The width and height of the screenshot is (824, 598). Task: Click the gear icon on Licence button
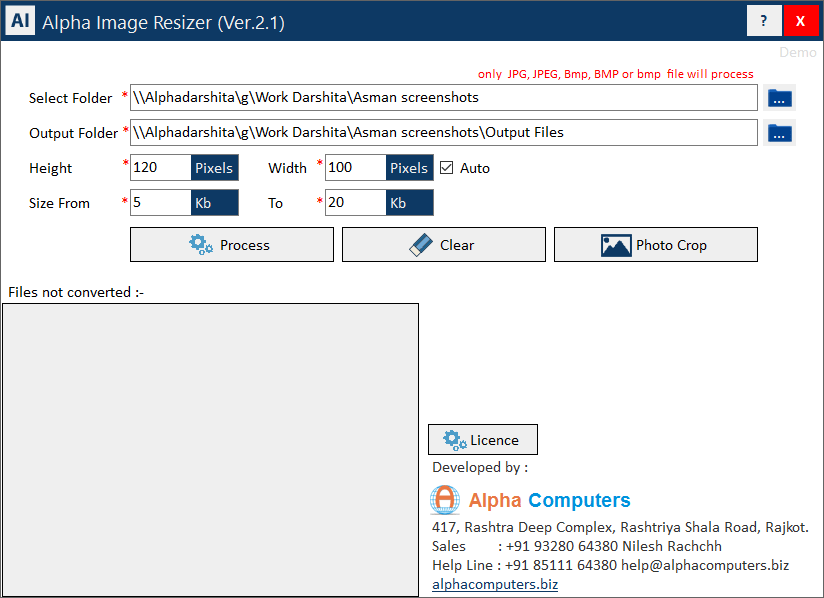[x=455, y=440]
